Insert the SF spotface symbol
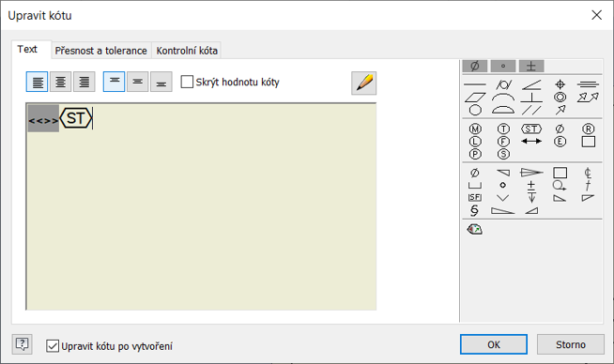Viewport: 614px width, 364px height. point(475,198)
